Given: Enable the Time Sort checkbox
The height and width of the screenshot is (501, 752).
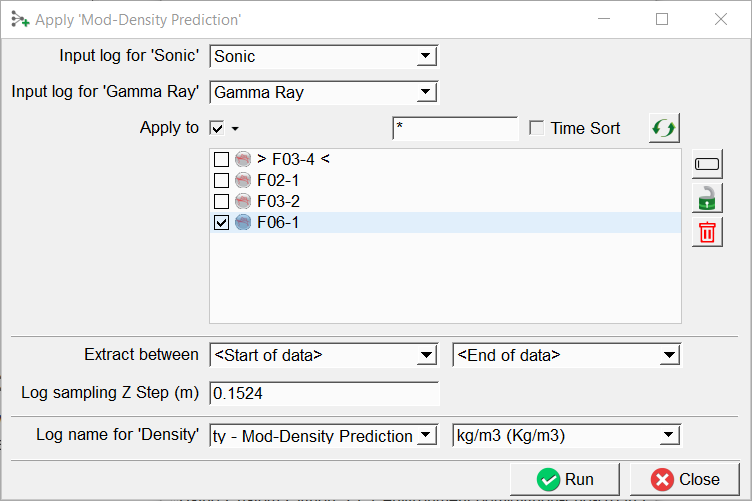Looking at the screenshot, I should coord(537,128).
